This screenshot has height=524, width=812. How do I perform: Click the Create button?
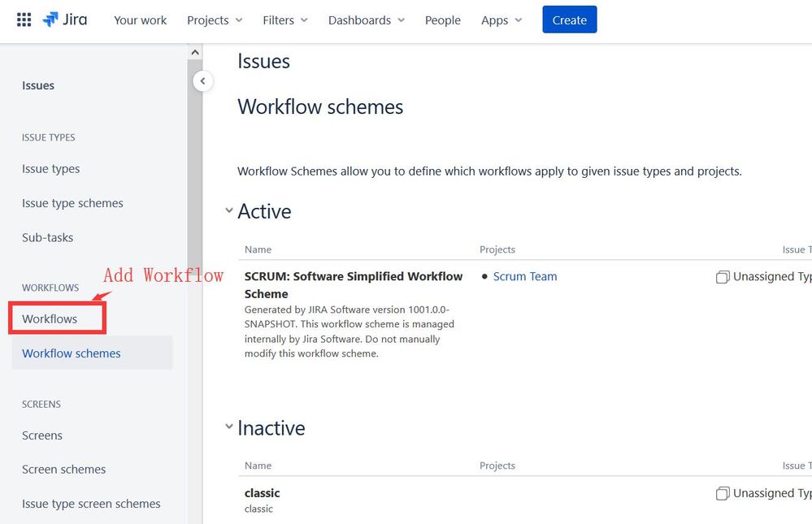(x=569, y=19)
